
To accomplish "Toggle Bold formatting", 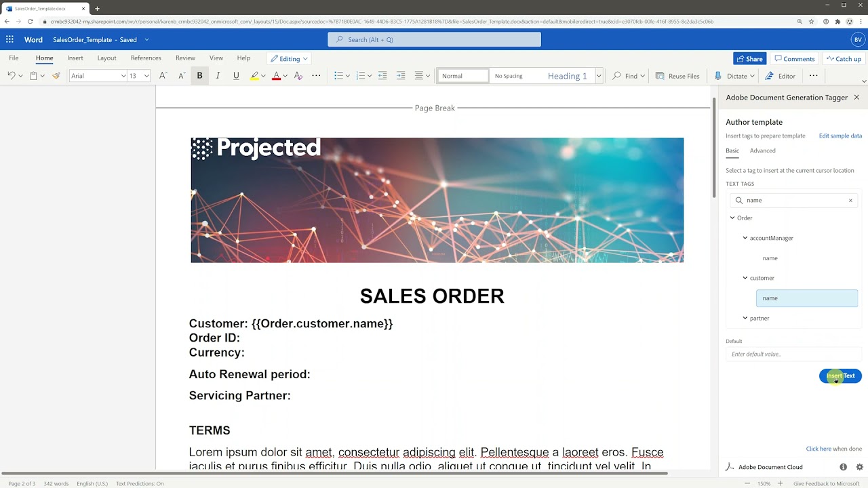I will point(199,76).
